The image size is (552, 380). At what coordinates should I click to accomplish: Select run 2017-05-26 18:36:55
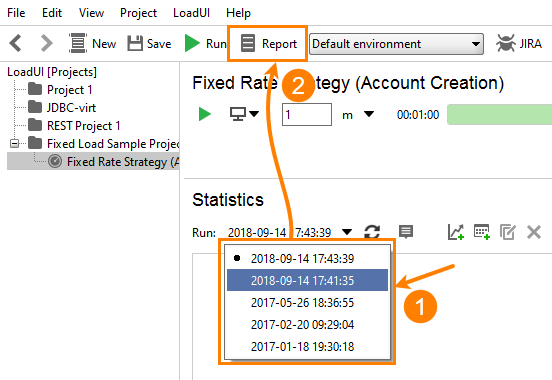[x=307, y=303]
